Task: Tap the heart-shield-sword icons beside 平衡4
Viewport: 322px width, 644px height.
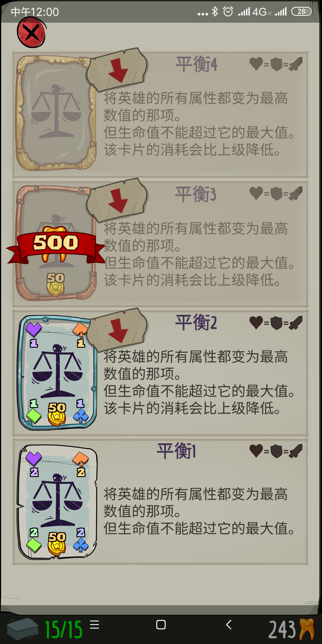Action: pyautogui.click(x=276, y=64)
